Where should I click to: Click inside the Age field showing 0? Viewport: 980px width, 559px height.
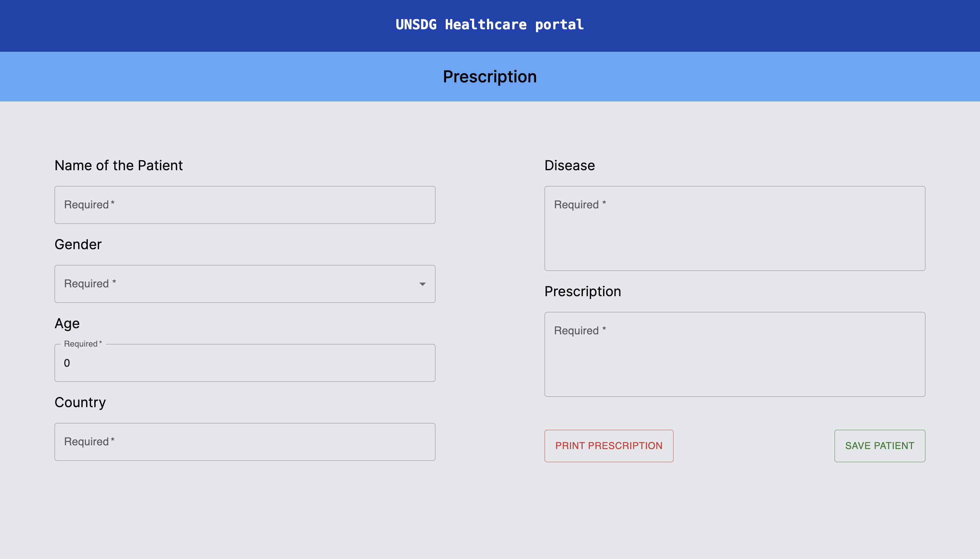pos(244,363)
